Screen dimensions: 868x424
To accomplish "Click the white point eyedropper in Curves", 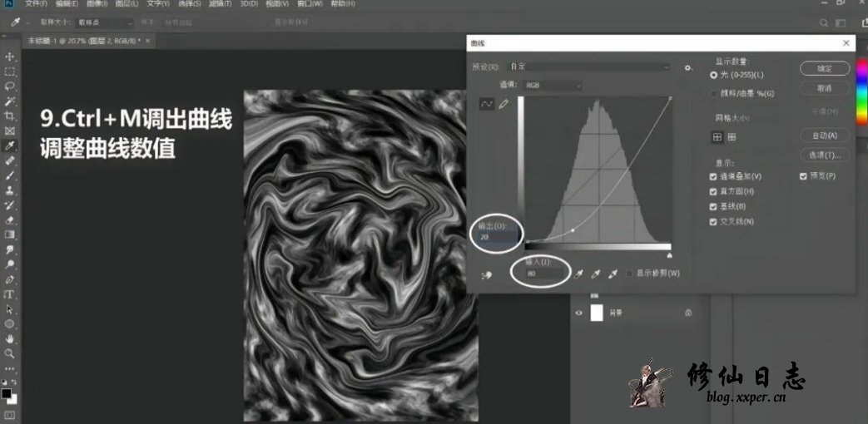I will click(613, 274).
